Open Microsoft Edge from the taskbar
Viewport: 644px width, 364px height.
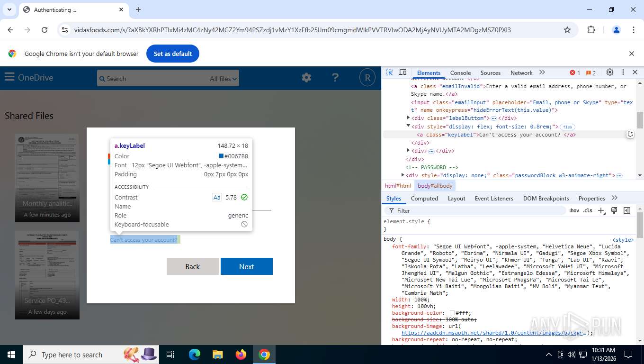click(195, 355)
